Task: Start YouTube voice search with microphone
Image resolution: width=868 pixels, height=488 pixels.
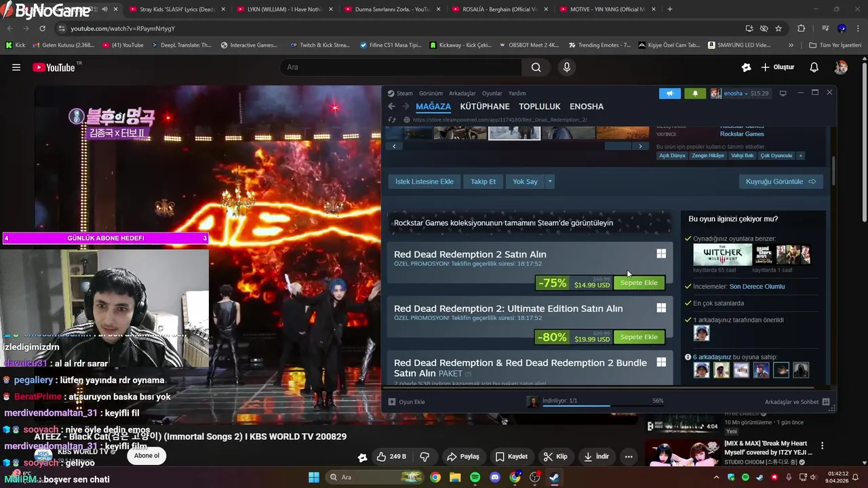Action: click(x=567, y=67)
